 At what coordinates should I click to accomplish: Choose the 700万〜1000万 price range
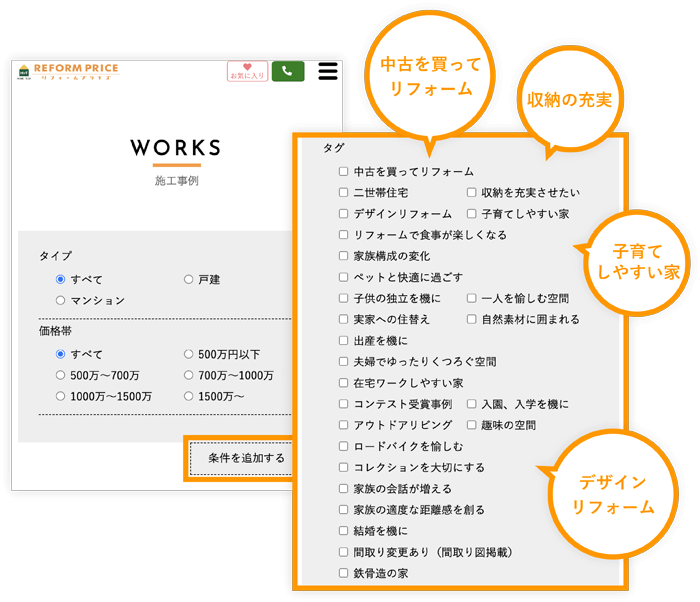coord(189,375)
